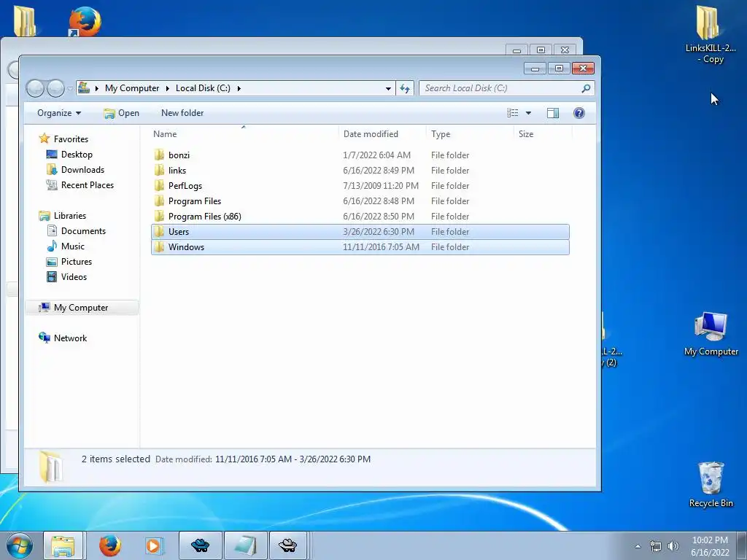Viewport: 747px width, 560px height.
Task: Select the links folder icon
Action: tap(160, 171)
